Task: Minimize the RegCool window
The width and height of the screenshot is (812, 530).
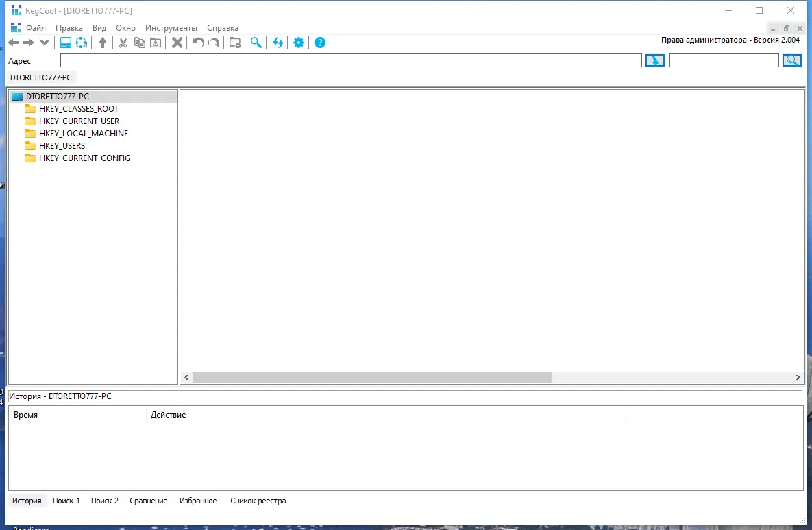Action: [x=728, y=10]
